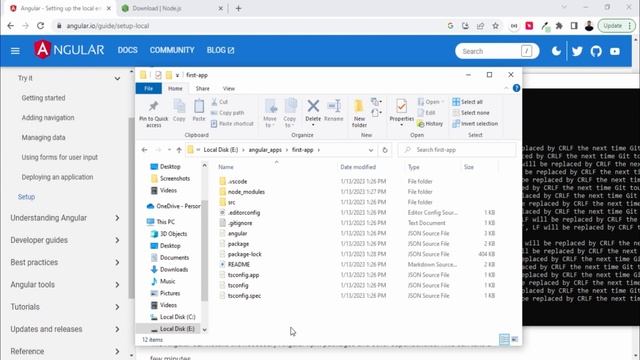640x360 pixels.
Task: Click the Delete X icon
Action: pos(313,106)
